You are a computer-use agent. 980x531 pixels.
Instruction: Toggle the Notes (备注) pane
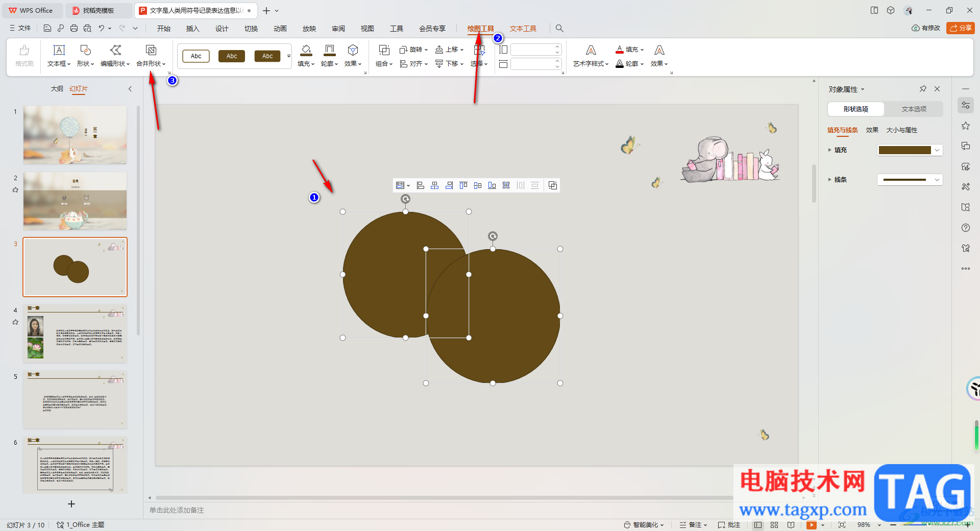[x=693, y=525]
